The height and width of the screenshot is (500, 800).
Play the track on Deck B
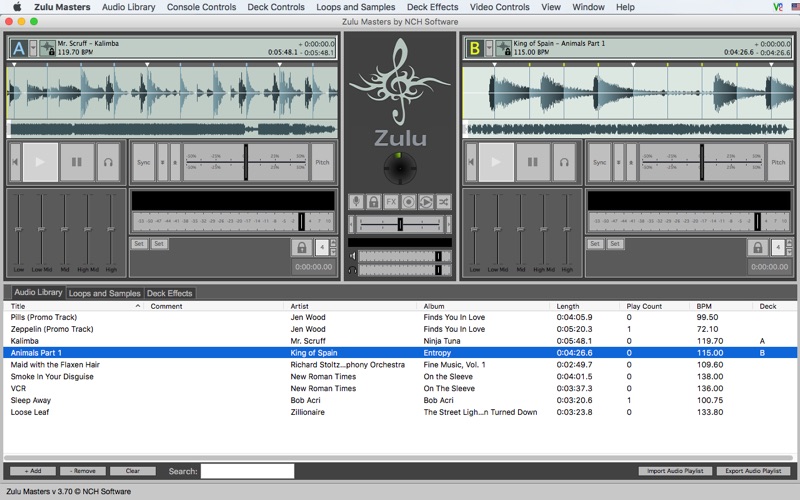tap(496, 162)
